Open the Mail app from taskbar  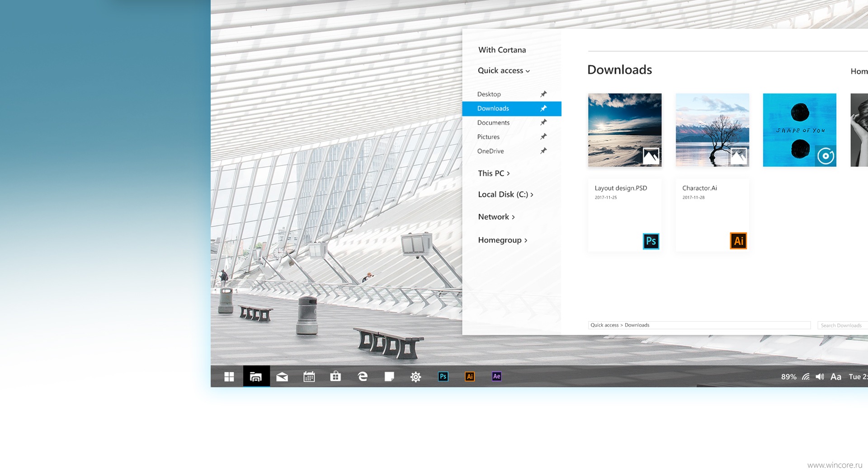point(282,377)
